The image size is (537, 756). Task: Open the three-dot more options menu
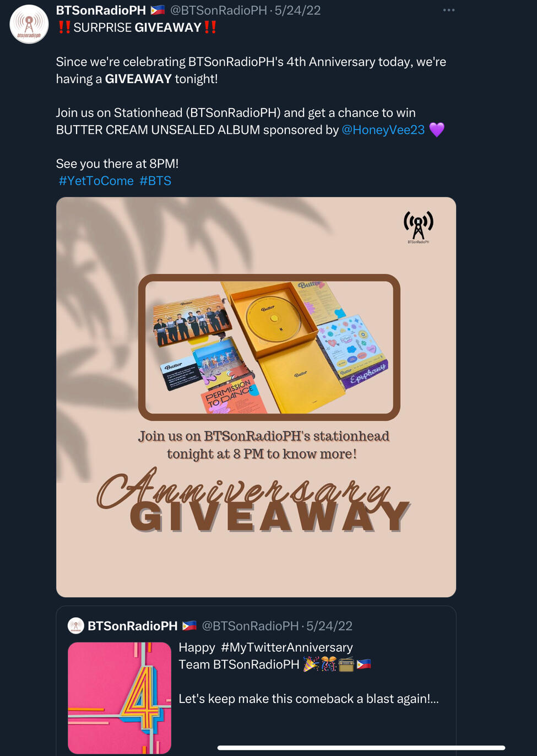tap(449, 10)
